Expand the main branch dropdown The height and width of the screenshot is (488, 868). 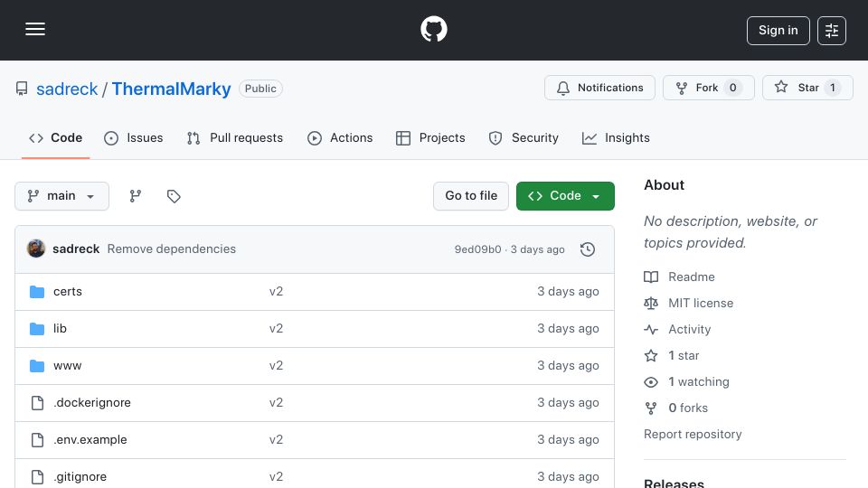61,196
